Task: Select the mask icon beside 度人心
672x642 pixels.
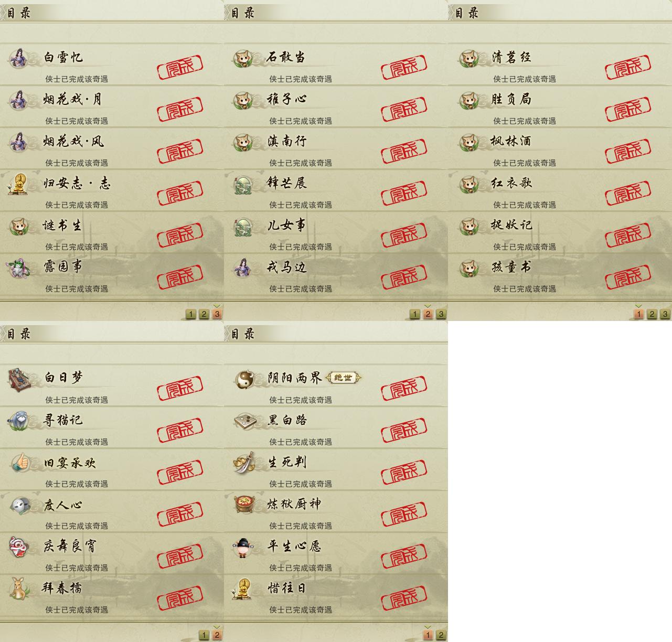Action: click(20, 505)
